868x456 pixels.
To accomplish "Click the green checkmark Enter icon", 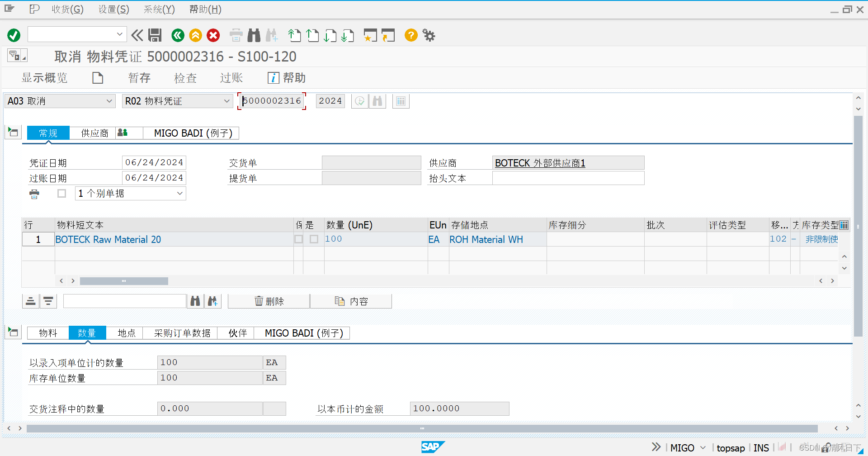I will click(14, 35).
